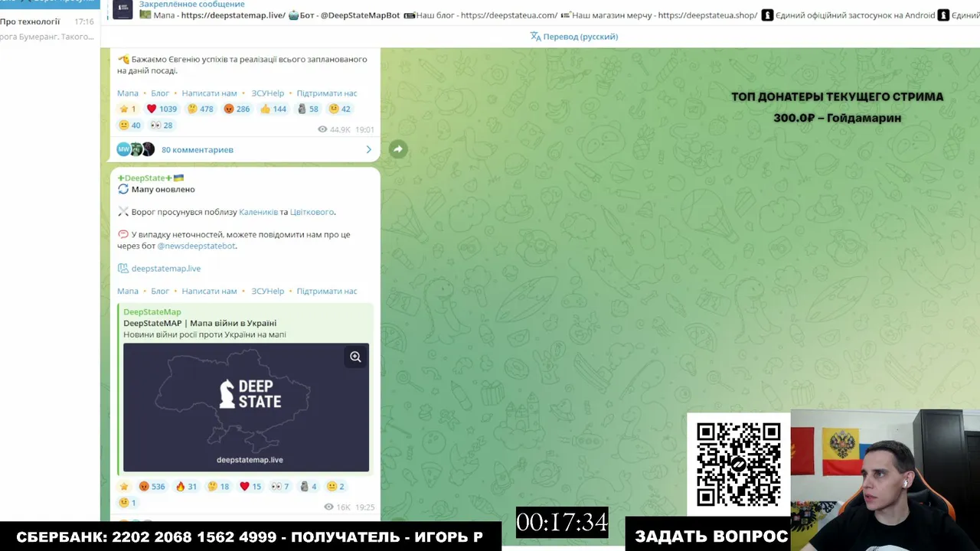Add face reaction showing 42
This screenshot has height=551, width=980.
click(339, 109)
